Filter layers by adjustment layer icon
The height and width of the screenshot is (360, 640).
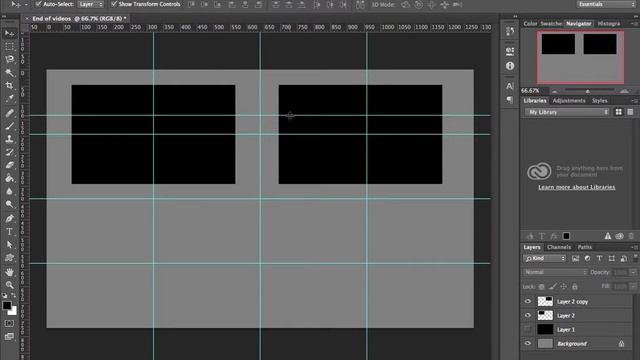tap(587, 258)
